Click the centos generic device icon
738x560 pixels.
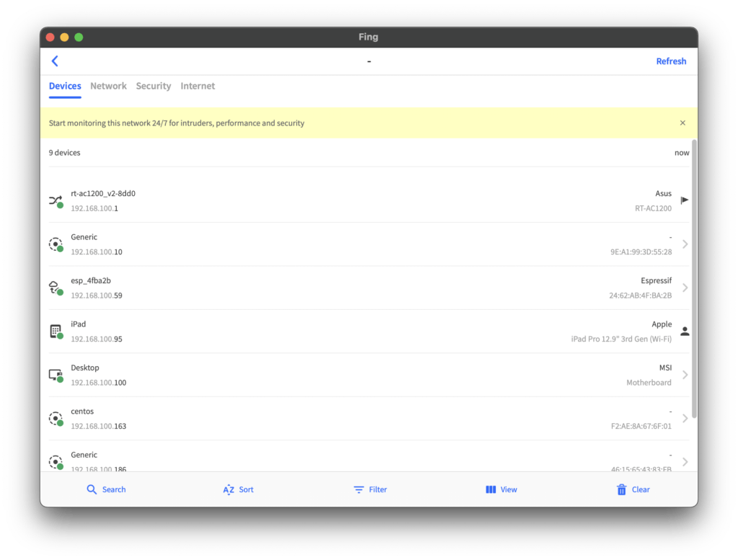tap(55, 419)
